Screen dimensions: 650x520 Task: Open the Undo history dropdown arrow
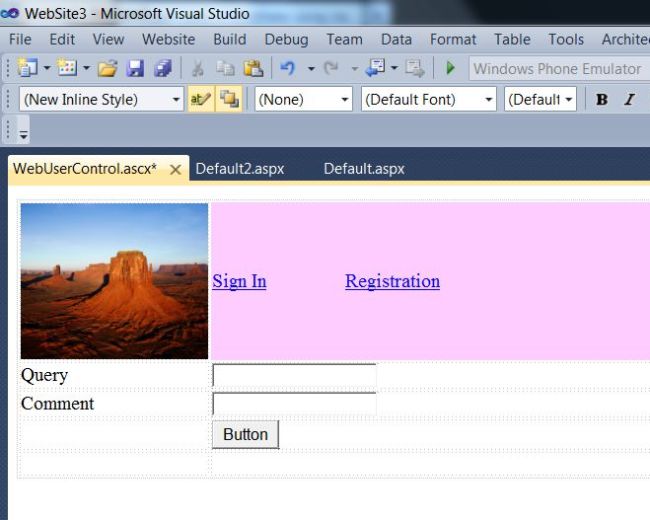coord(311,68)
